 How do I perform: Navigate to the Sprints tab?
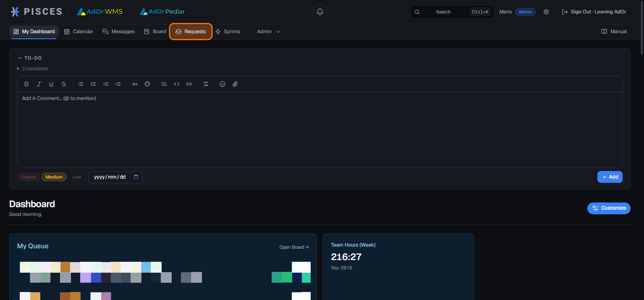tap(228, 32)
